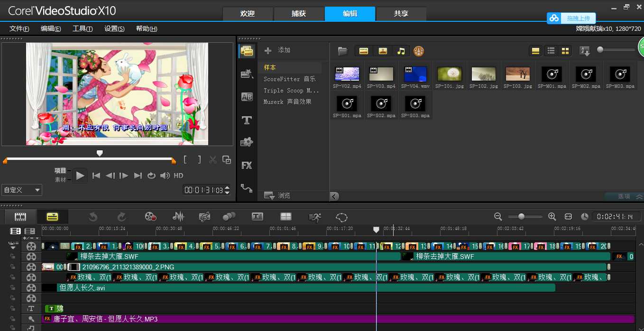
Task: Click the 添加 add folder button
Action: [x=277, y=50]
